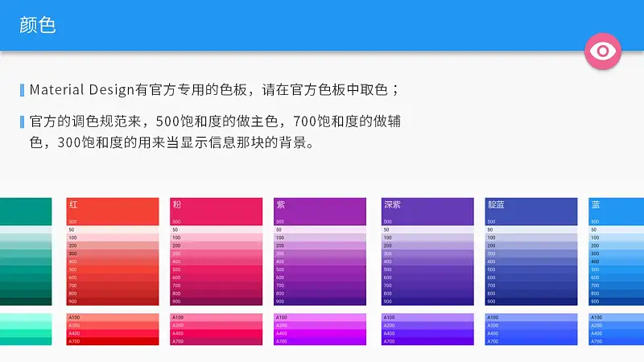Pick the red 900 swatch row
644x362 pixels.
pos(113,301)
